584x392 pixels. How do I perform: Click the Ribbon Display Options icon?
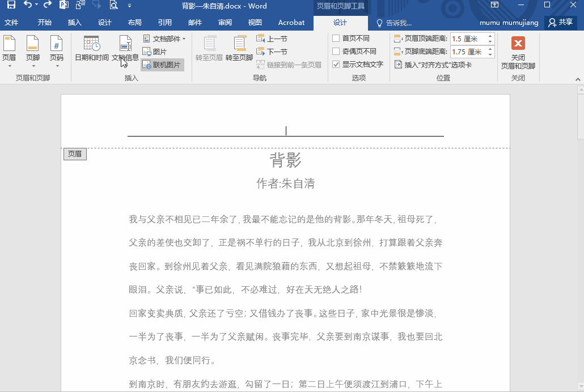[x=494, y=5]
